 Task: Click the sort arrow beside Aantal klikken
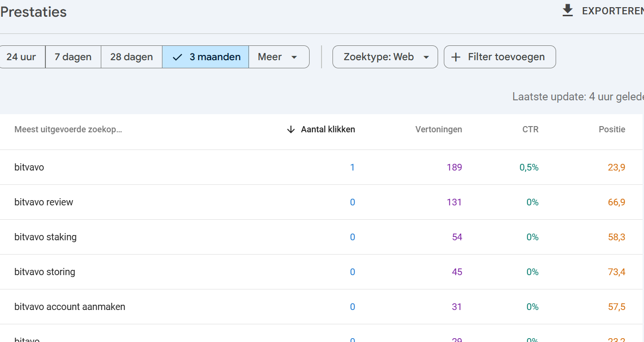(290, 129)
